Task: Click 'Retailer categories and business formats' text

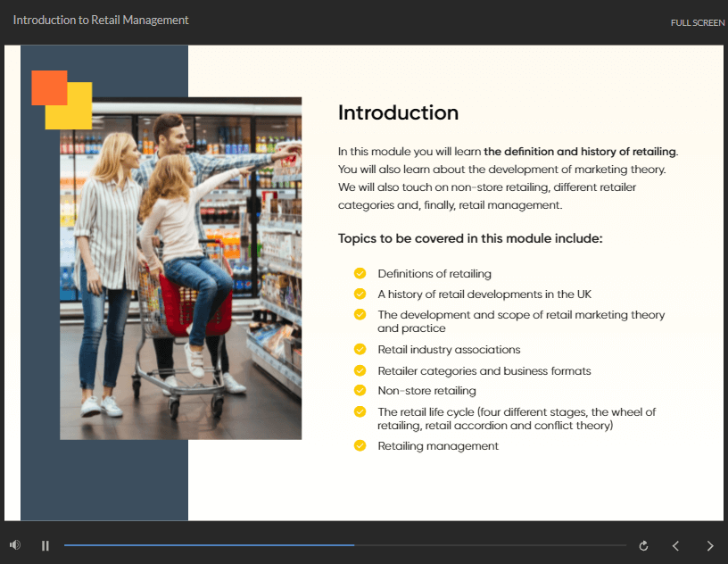Action: [x=484, y=370]
